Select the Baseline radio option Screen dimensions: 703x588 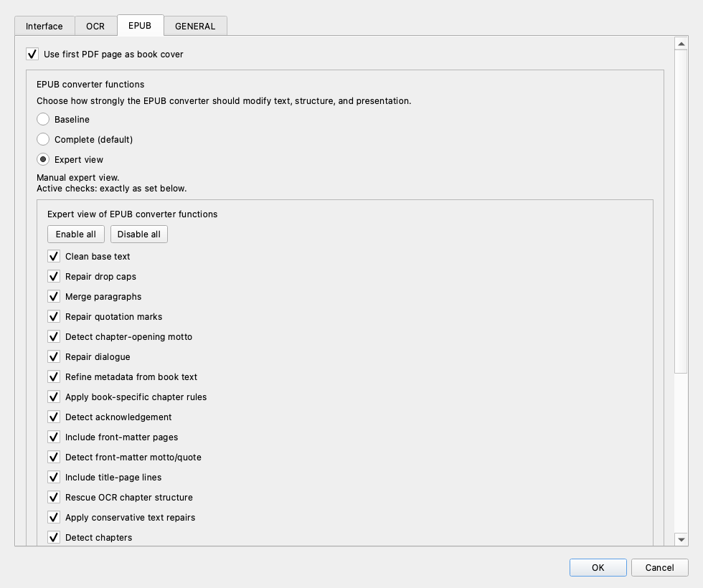[x=43, y=119]
